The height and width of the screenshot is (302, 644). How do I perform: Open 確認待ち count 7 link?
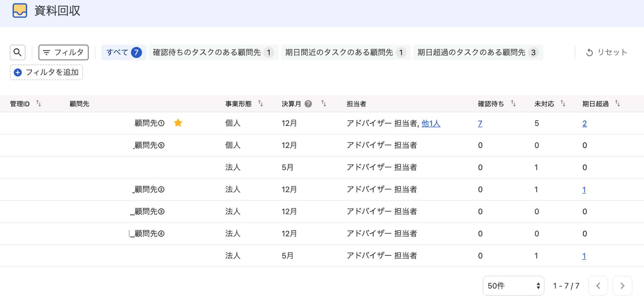pos(480,123)
